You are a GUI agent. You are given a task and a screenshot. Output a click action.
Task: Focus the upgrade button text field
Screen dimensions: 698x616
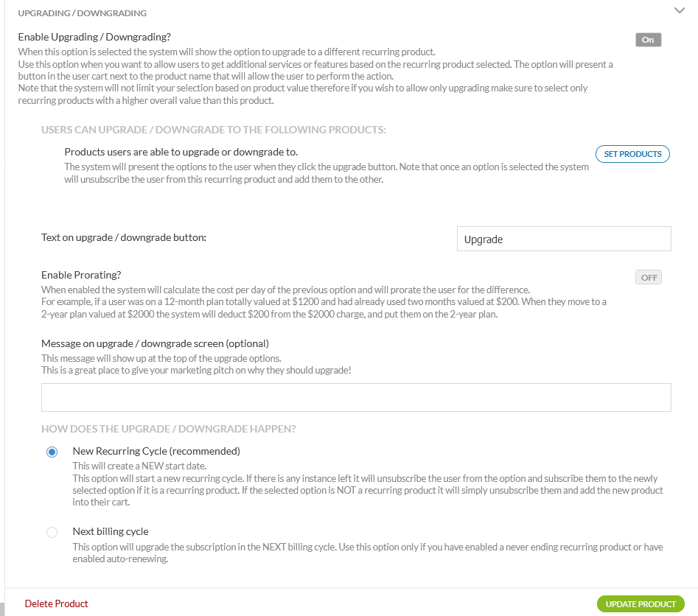564,239
